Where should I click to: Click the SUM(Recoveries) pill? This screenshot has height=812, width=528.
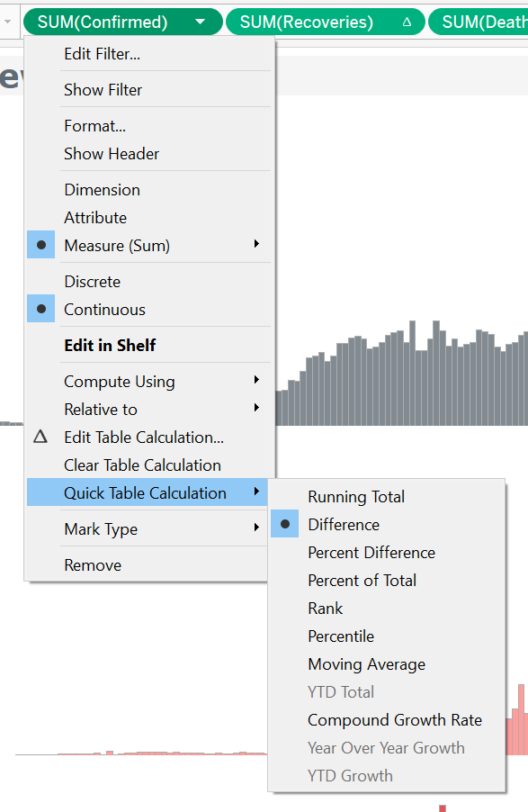[325, 22]
